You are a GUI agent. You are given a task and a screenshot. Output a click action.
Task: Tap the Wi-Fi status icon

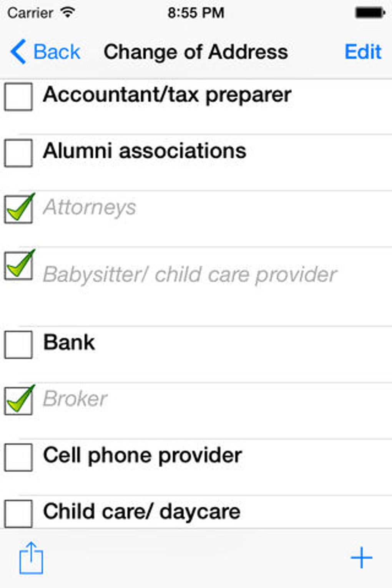pos(68,13)
